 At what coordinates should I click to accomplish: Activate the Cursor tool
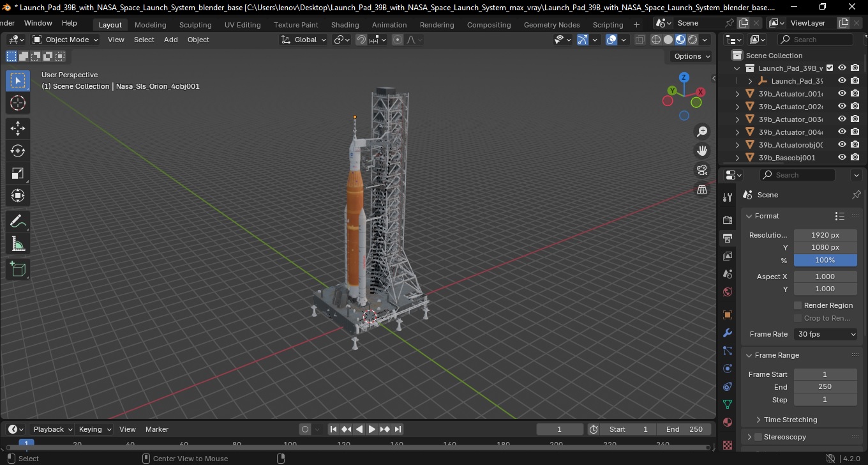(18, 103)
